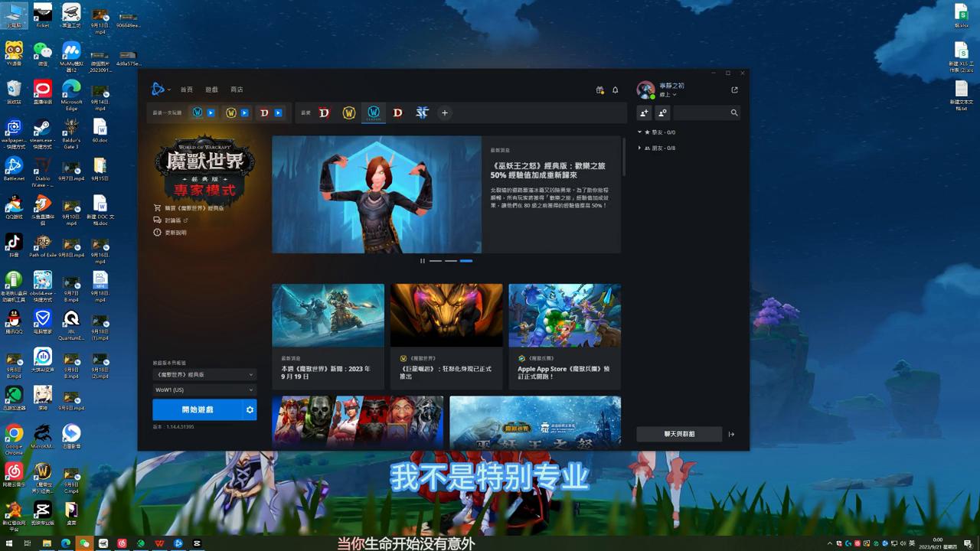Image resolution: width=980 pixels, height=551 pixels.
Task: Select the Diablo IV favorite game icon
Action: [x=324, y=112]
